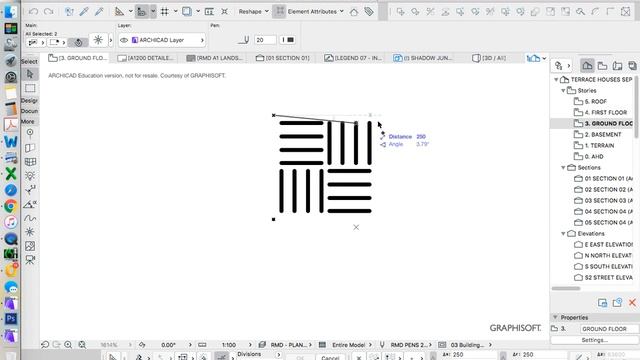640x360 pixels.
Task: Click the Undo arrow in the toolbar
Action: (x=33, y=11)
